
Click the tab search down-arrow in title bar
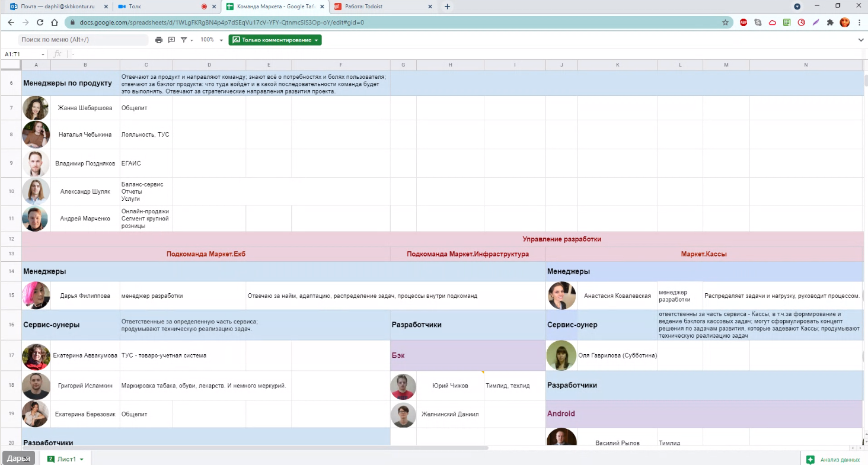coord(797,7)
